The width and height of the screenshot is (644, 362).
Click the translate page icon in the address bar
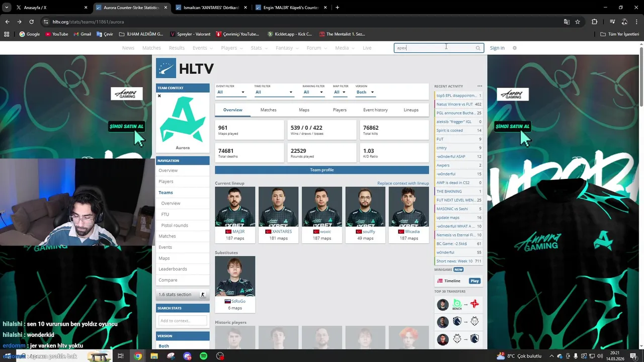[x=567, y=22]
